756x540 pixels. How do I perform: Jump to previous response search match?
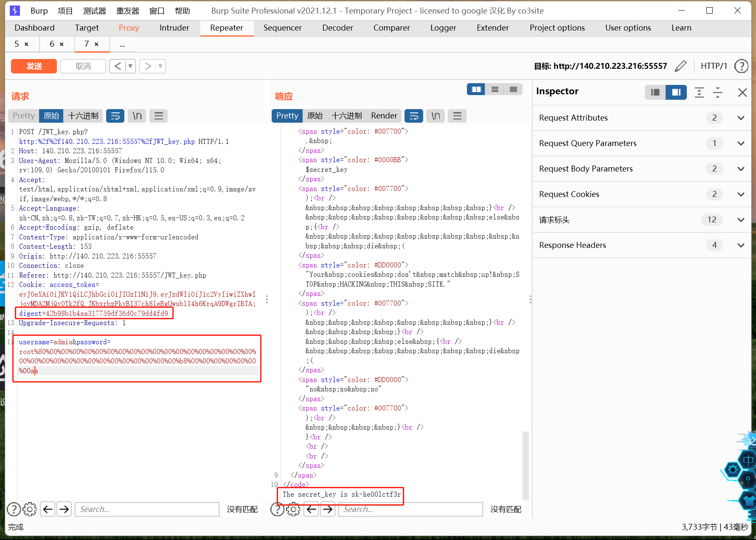[312, 509]
